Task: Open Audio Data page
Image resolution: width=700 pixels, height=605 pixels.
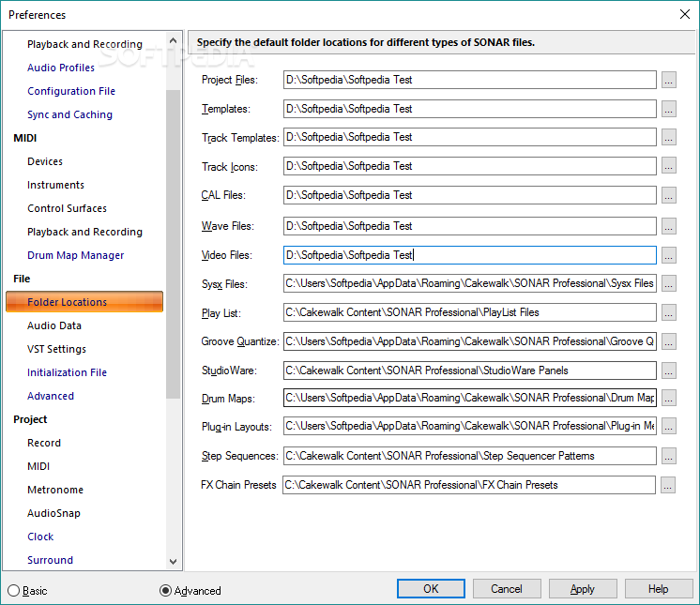Action: (54, 325)
